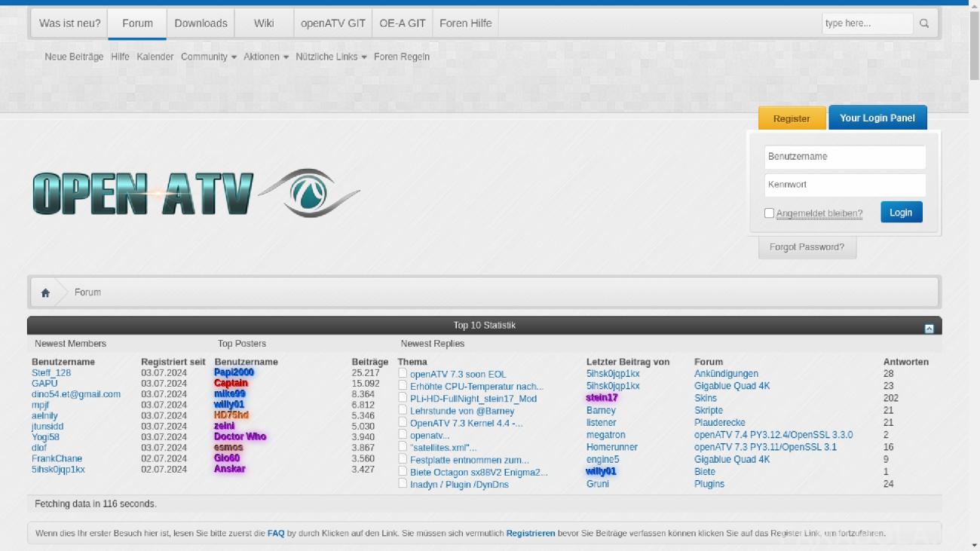980x551 pixels.
Task: Click the type here search box
Action: pyautogui.click(x=867, y=23)
